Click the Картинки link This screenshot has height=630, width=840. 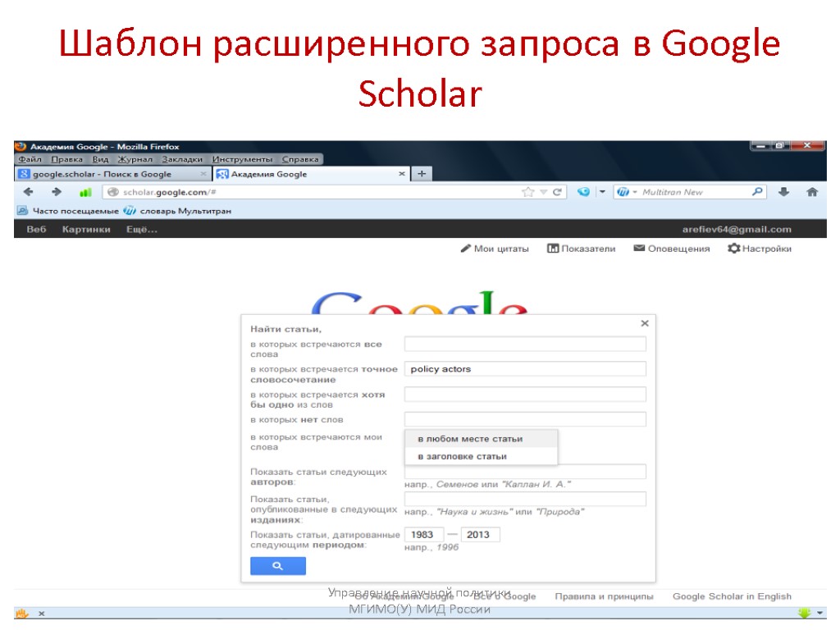point(86,230)
